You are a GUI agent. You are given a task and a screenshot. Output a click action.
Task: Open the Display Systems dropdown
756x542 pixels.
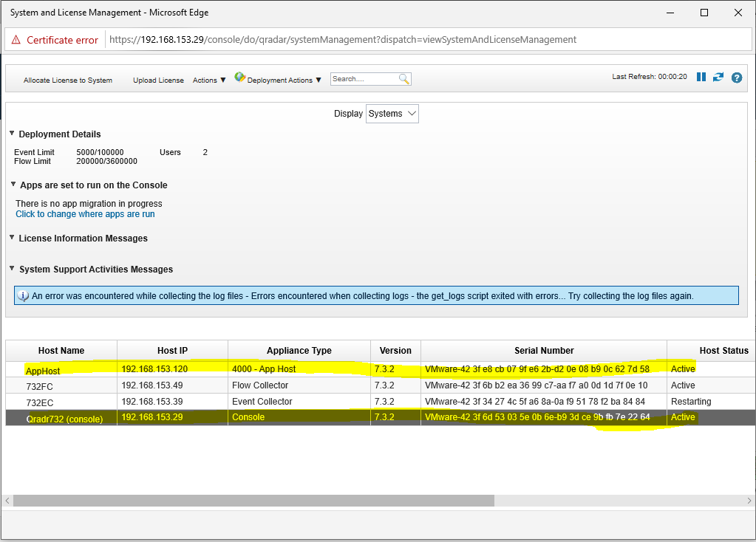pyautogui.click(x=392, y=114)
